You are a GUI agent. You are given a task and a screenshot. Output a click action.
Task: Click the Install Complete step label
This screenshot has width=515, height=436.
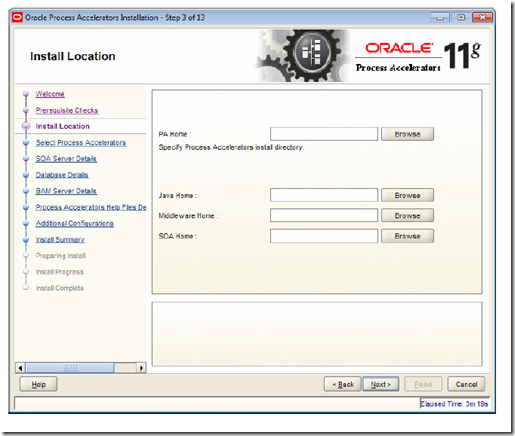pos(60,288)
